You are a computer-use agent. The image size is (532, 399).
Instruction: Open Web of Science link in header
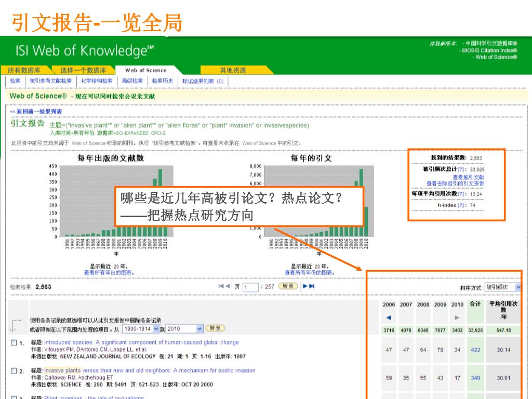click(496, 57)
